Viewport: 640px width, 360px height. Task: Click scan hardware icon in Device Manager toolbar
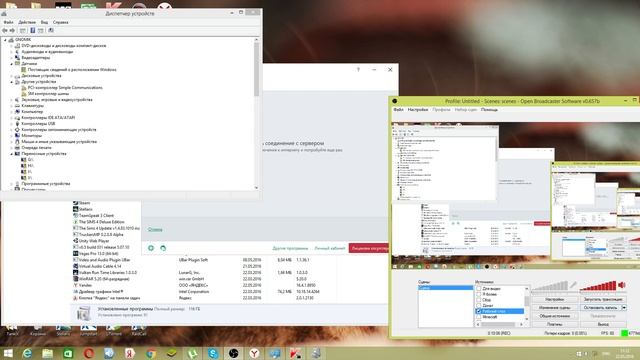click(51, 31)
